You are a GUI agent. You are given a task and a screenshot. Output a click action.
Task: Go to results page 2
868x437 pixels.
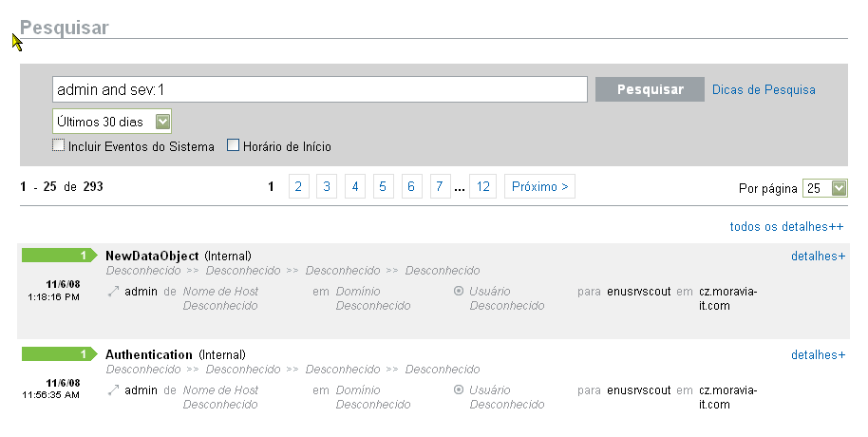(298, 186)
